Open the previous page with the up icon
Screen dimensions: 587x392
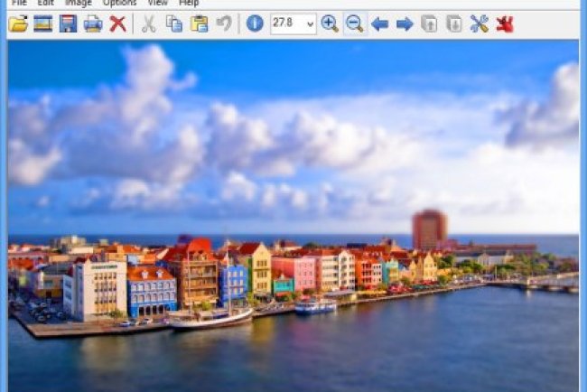coord(429,24)
